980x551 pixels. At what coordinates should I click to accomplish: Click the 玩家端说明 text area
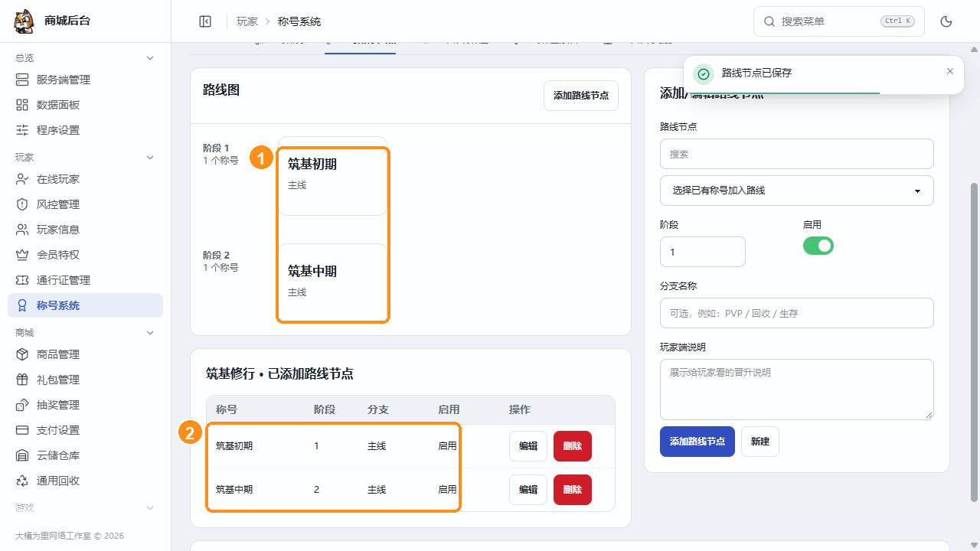click(x=797, y=390)
